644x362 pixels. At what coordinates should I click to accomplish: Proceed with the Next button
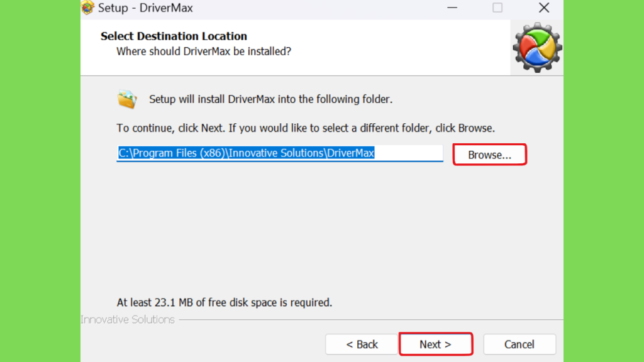435,344
